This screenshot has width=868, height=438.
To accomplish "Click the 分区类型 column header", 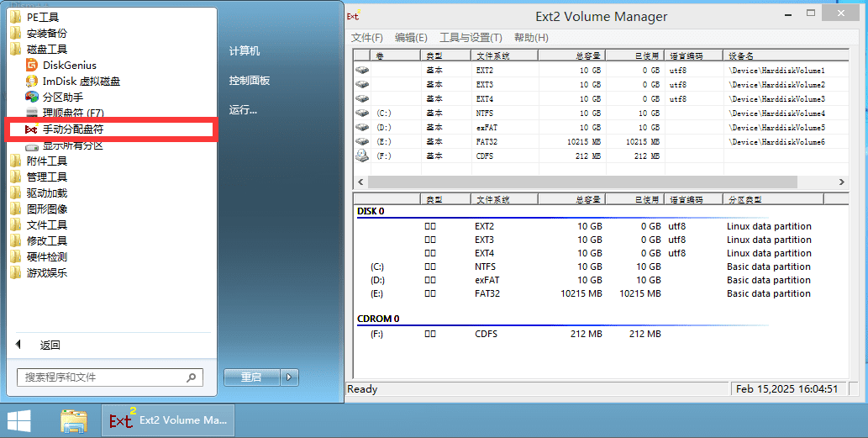I will (x=774, y=199).
